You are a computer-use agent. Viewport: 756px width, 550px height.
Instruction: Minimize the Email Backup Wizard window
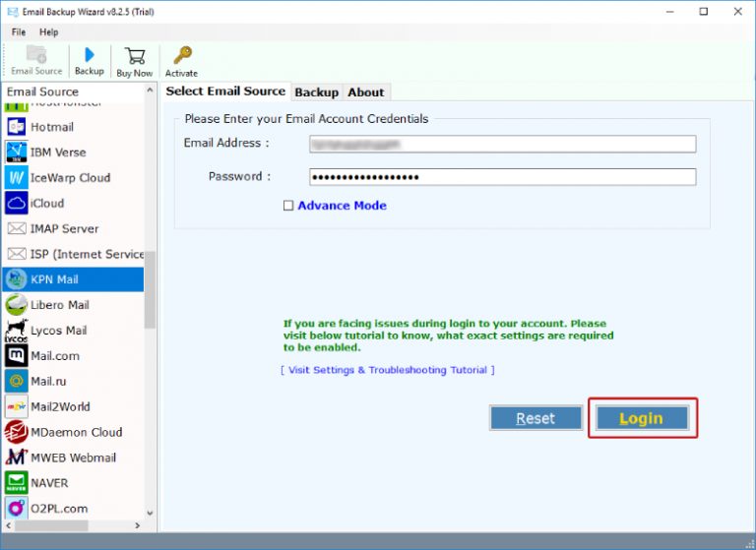click(670, 12)
